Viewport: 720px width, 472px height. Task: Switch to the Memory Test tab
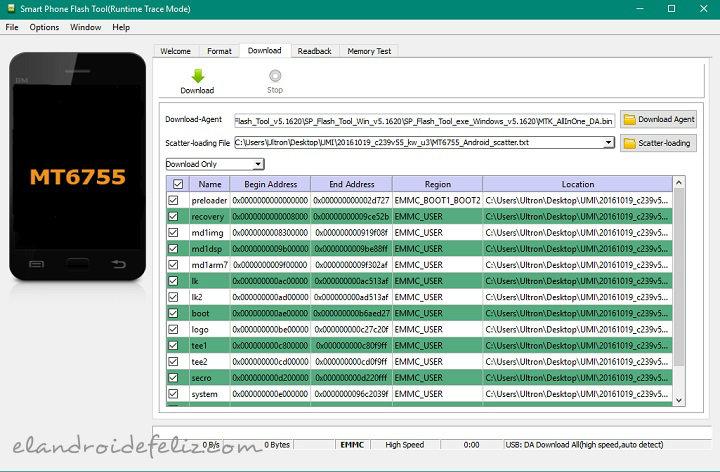coord(369,51)
